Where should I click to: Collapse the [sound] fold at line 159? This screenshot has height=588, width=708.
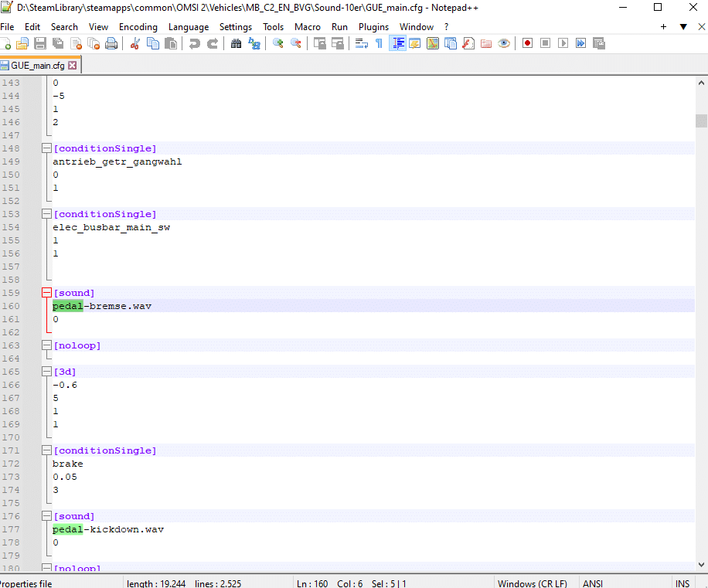[x=46, y=293]
